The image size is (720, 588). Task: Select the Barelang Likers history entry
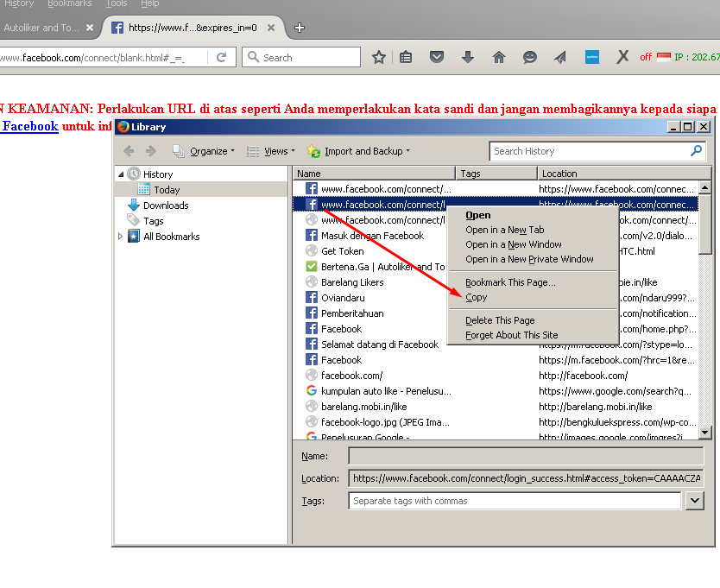pos(352,282)
